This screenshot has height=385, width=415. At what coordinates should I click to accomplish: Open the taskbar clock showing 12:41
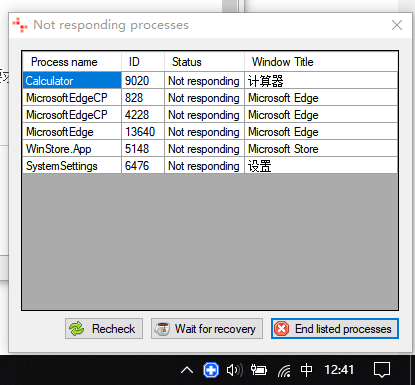click(339, 370)
